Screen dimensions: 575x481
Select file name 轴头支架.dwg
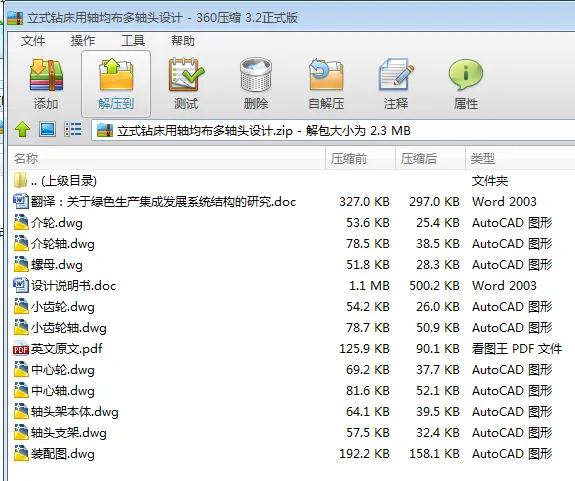point(69,433)
